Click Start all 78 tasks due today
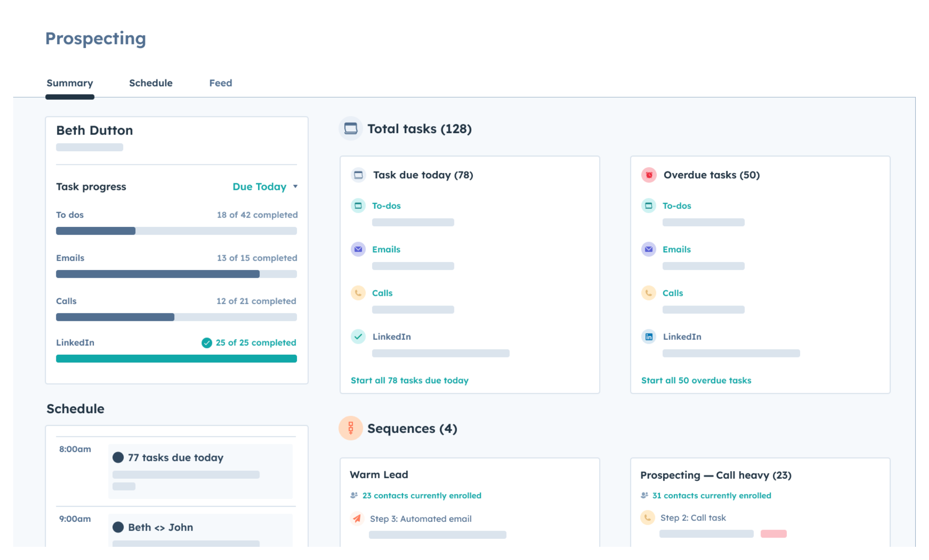 [x=409, y=380]
